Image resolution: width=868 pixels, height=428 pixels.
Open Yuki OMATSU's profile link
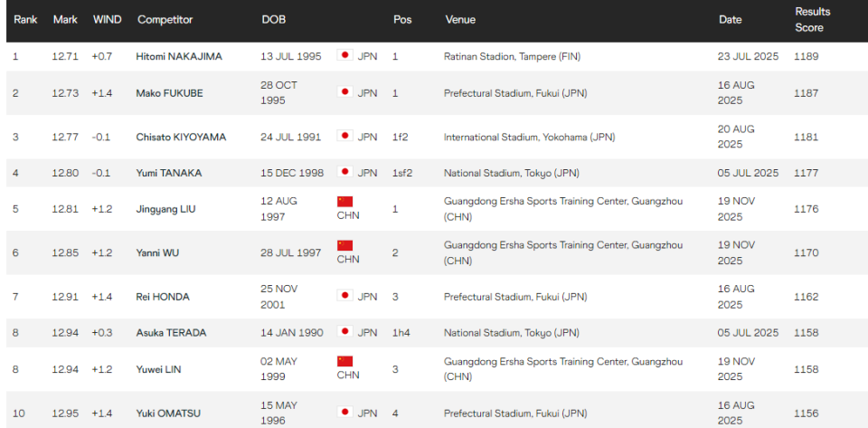tap(168, 414)
